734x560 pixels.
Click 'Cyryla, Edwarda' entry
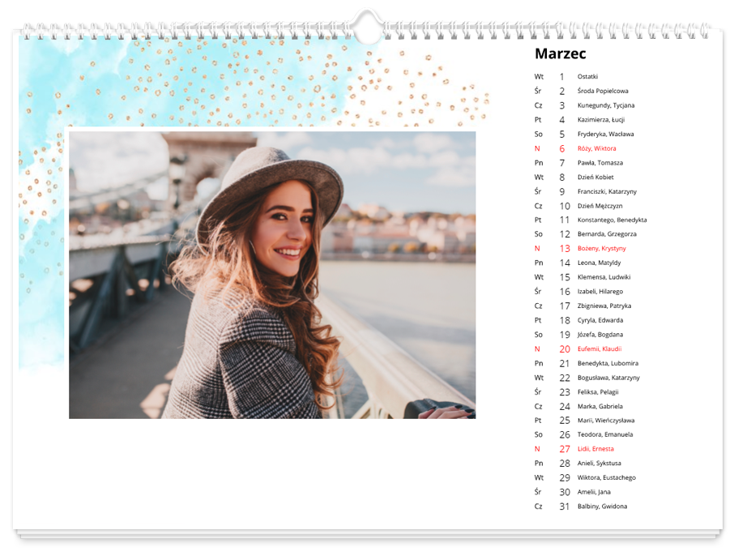(x=600, y=320)
